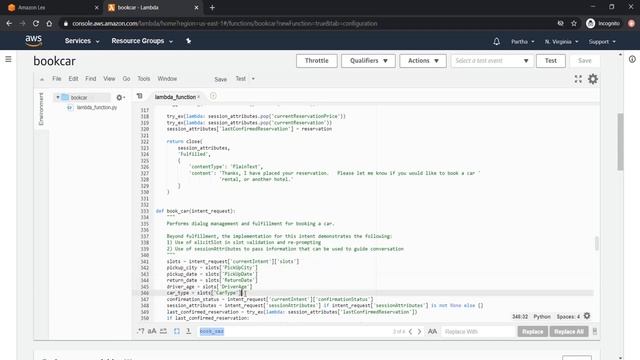Open the Environment side panel tab

[41, 109]
